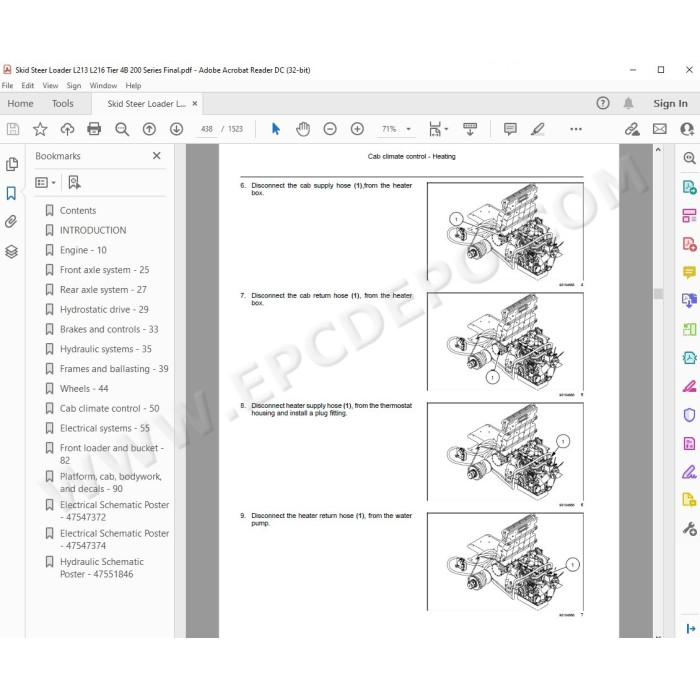Open the Attachments paperclip panel

tap(11, 221)
